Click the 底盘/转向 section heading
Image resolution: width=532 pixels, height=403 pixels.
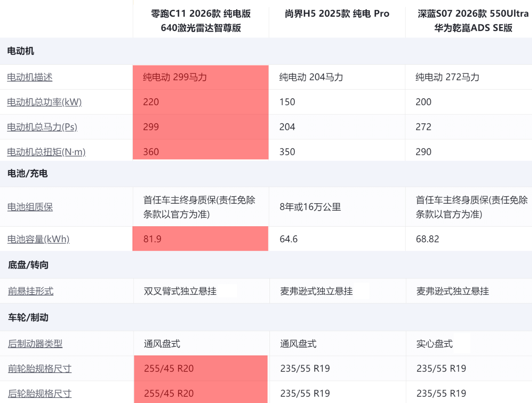(28, 265)
